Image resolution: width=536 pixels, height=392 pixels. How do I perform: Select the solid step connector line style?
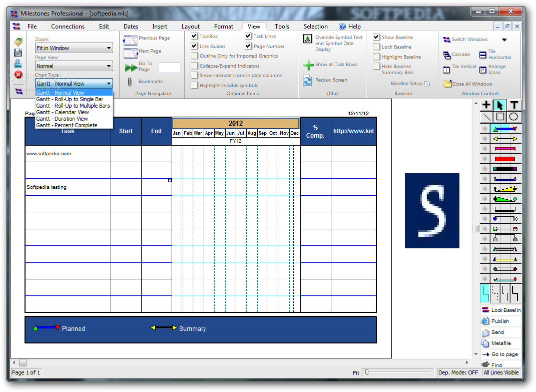(x=485, y=293)
